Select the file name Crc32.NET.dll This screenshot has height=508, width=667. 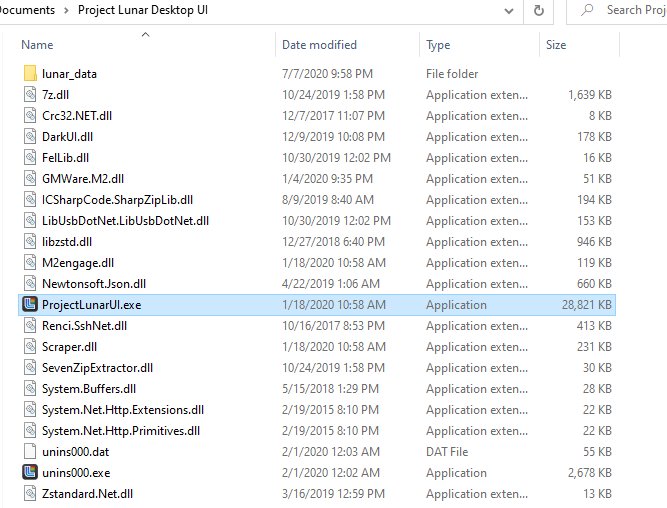pyautogui.click(x=77, y=116)
